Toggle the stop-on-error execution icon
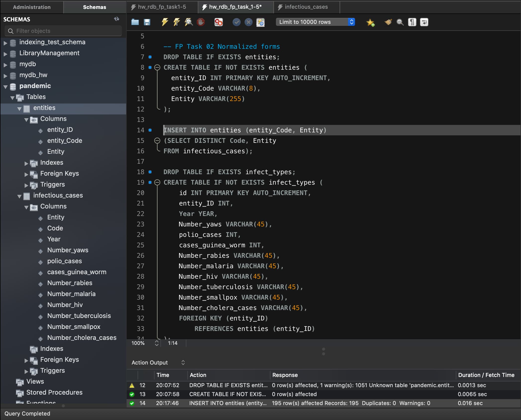 (x=218, y=22)
